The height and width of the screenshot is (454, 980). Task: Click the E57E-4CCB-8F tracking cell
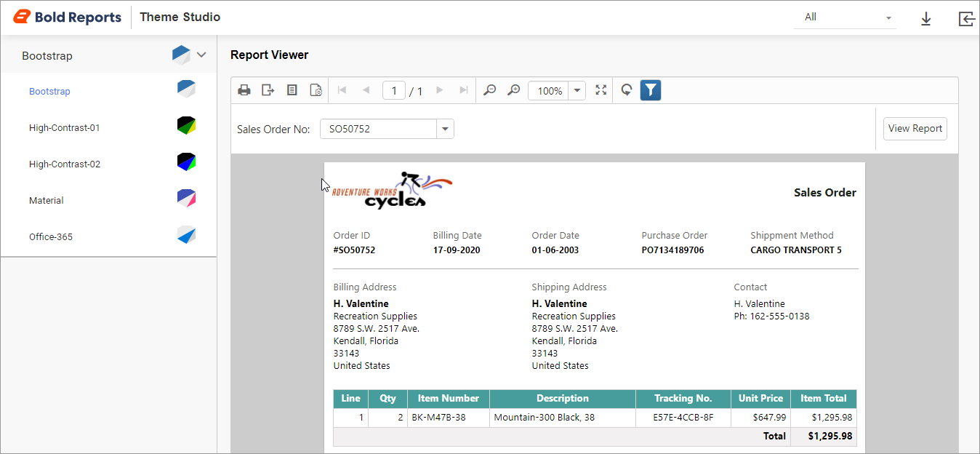click(683, 418)
